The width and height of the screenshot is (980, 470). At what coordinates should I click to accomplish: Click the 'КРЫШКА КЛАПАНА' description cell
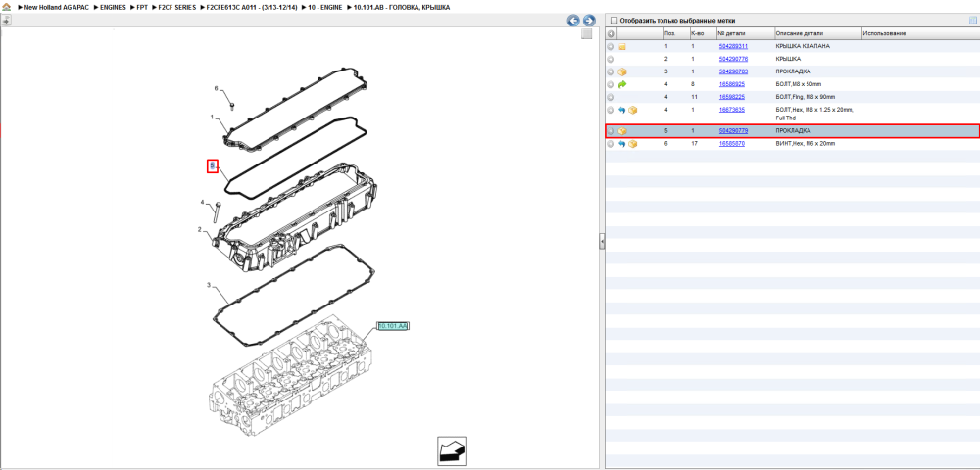coord(803,47)
